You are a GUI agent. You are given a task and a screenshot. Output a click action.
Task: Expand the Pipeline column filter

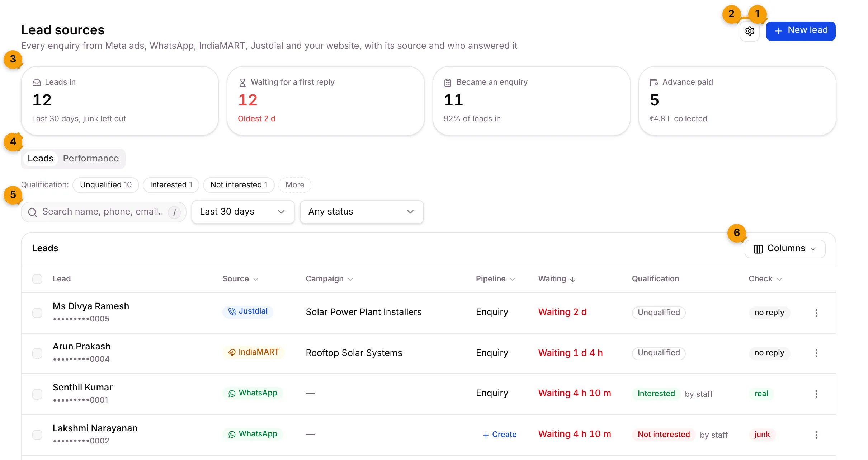pyautogui.click(x=513, y=280)
